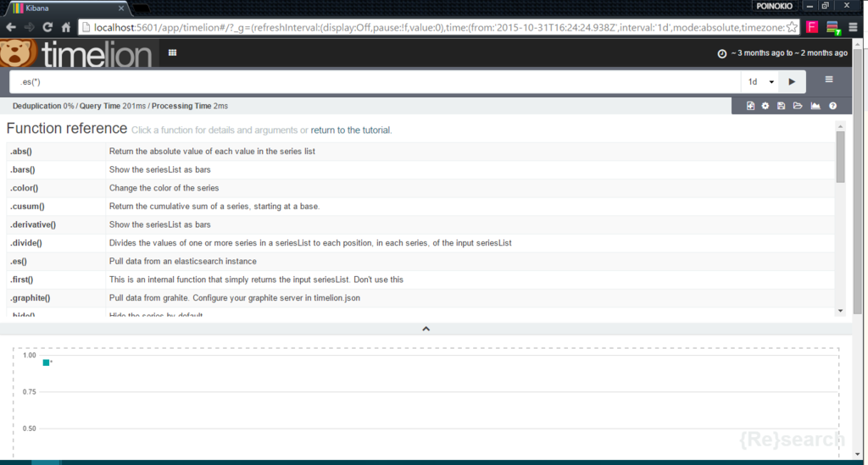The height and width of the screenshot is (465, 868).
Task: Create a new sheet with the plus-document icon
Action: click(x=750, y=106)
